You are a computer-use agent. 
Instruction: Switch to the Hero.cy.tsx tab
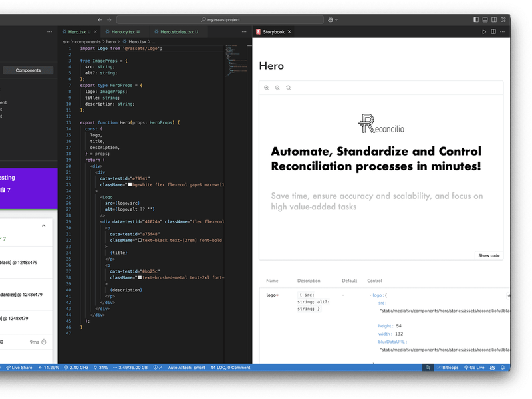124,32
